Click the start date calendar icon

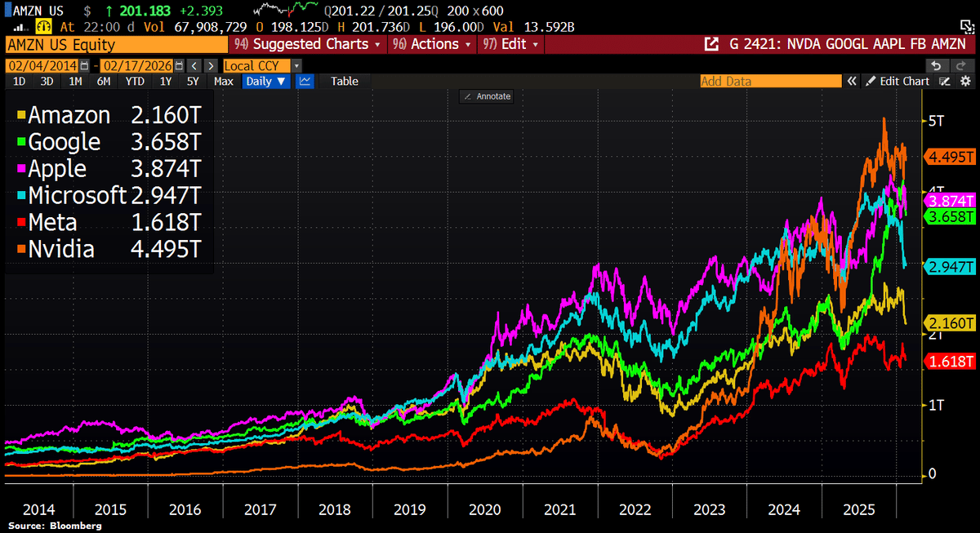coord(83,65)
